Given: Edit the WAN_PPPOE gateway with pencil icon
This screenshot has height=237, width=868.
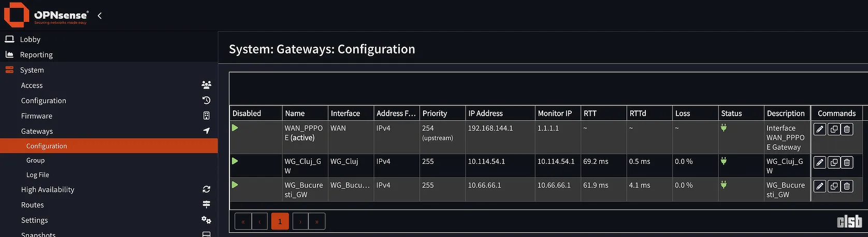Looking at the screenshot, I should click(819, 129).
